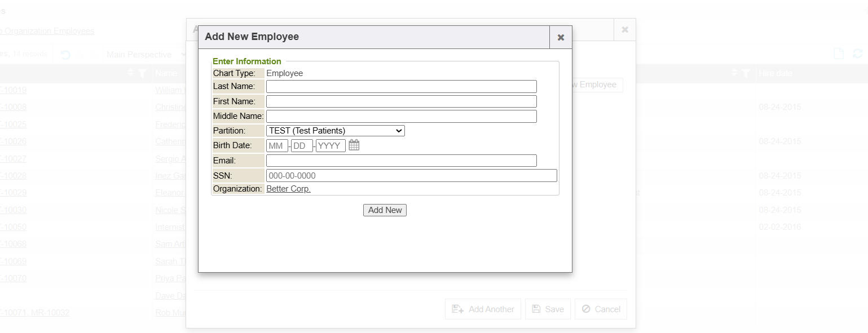This screenshot has height=333, width=868.
Task: Click the undo arrow icon beside the record count
Action: (65, 55)
